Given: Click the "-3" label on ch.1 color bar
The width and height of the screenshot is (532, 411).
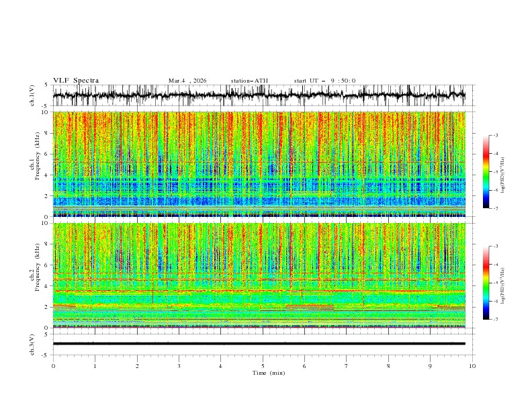Looking at the screenshot, I should click(495, 135).
